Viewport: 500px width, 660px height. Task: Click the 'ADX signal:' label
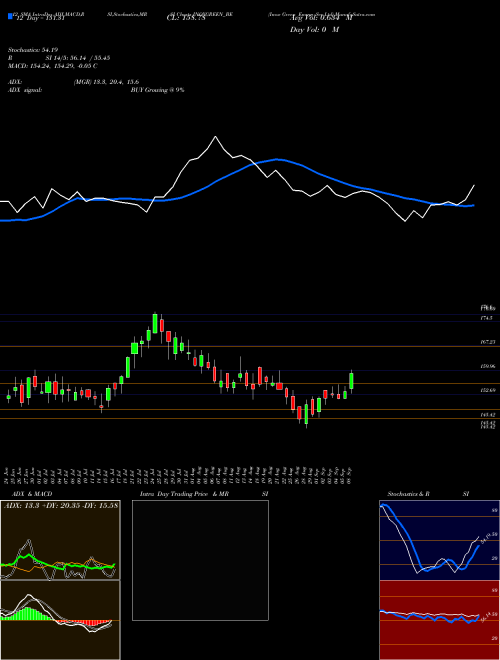(25, 90)
